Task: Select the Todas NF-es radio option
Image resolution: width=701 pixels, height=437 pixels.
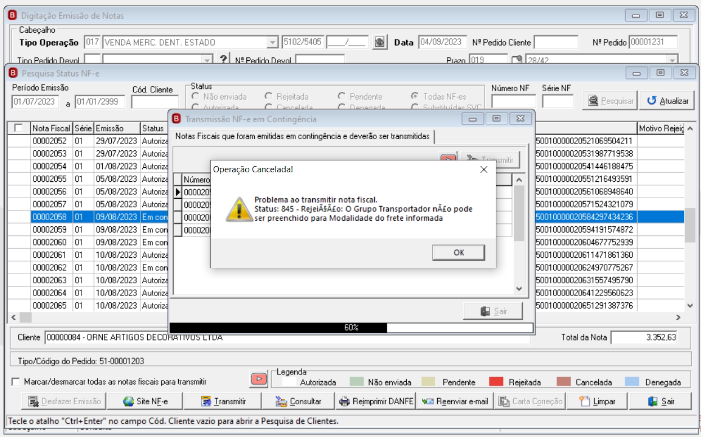Action: click(415, 96)
